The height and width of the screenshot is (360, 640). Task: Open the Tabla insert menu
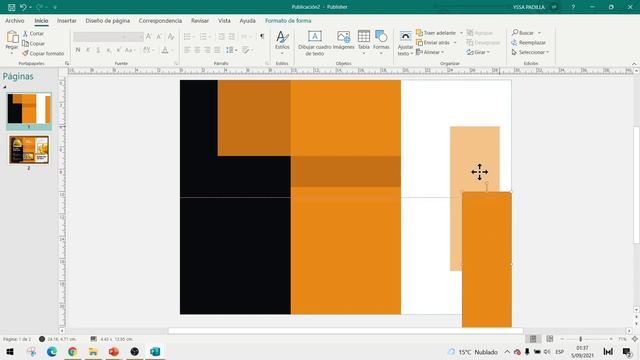point(364,42)
